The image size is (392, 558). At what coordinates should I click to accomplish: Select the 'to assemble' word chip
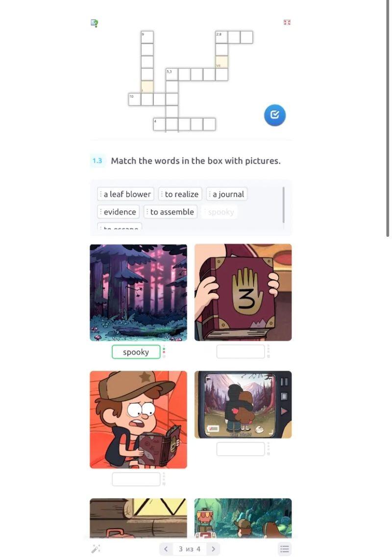click(x=171, y=212)
